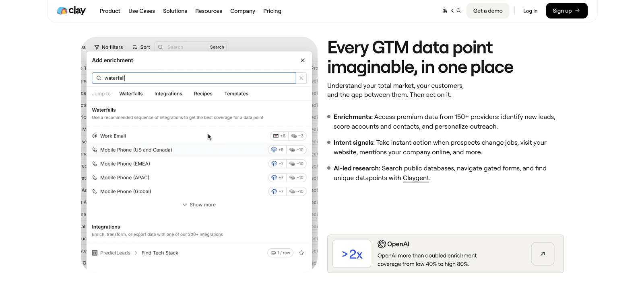This screenshot has width=644, height=295.
Task: Click the ~3 credits badge on Work Email
Action: [x=297, y=136]
